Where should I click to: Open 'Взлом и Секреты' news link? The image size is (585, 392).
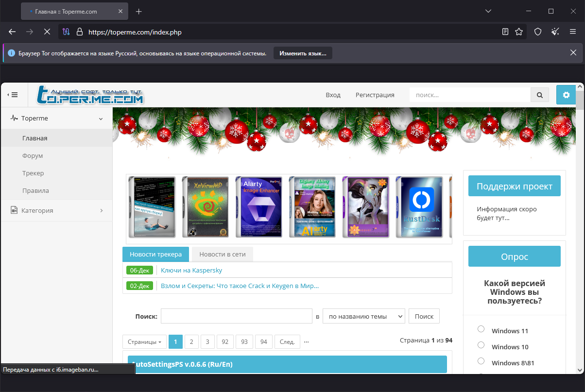[240, 286]
